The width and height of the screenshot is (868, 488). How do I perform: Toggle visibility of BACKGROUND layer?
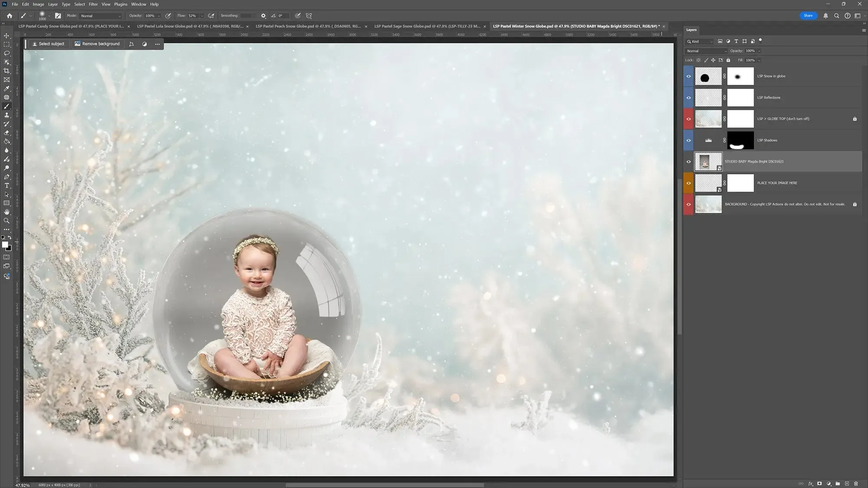[x=688, y=204]
